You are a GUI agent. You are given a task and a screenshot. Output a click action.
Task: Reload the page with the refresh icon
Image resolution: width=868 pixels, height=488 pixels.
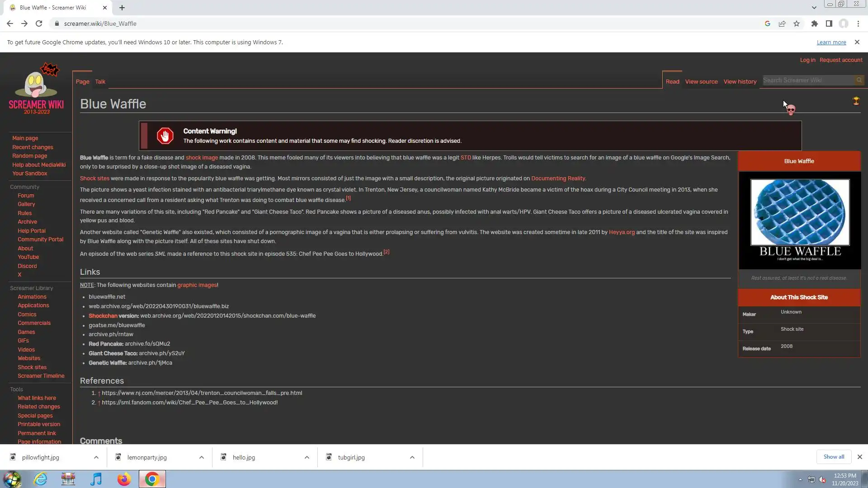point(39,23)
